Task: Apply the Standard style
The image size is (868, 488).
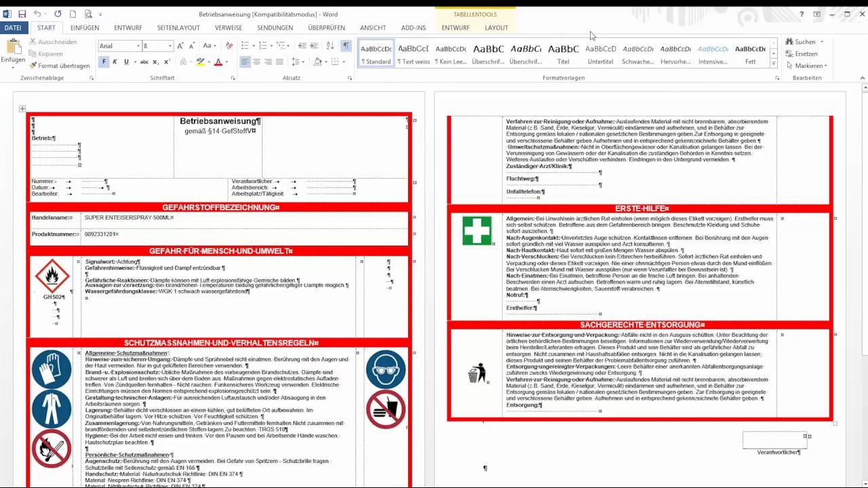Action: tap(376, 54)
